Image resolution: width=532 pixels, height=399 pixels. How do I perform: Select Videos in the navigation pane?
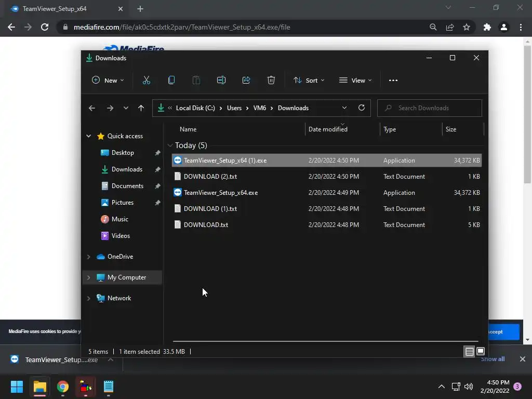tap(121, 236)
